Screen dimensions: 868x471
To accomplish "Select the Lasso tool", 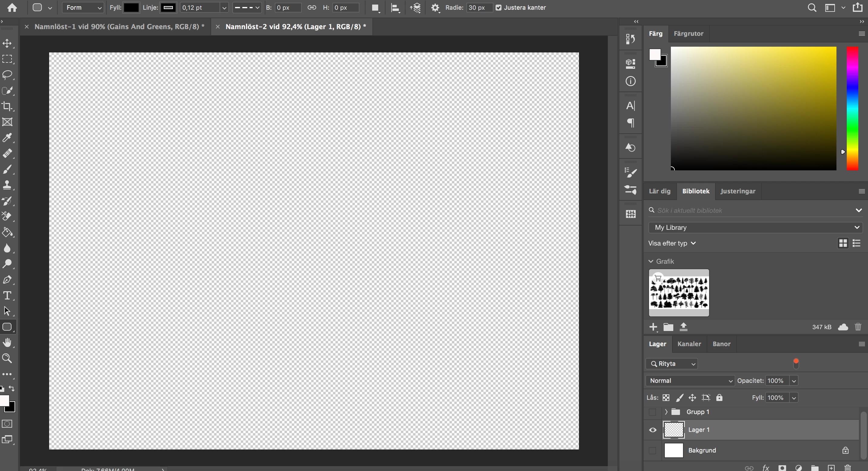I will 7,75.
